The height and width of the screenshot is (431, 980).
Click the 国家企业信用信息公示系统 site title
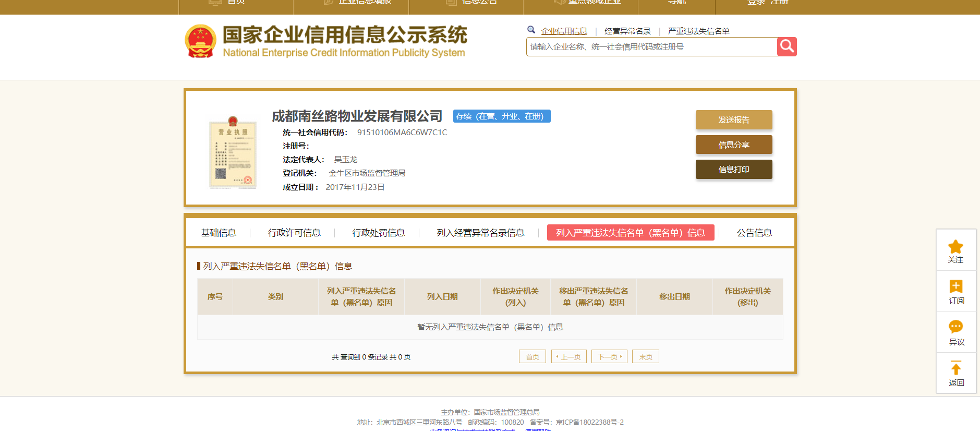pos(345,35)
